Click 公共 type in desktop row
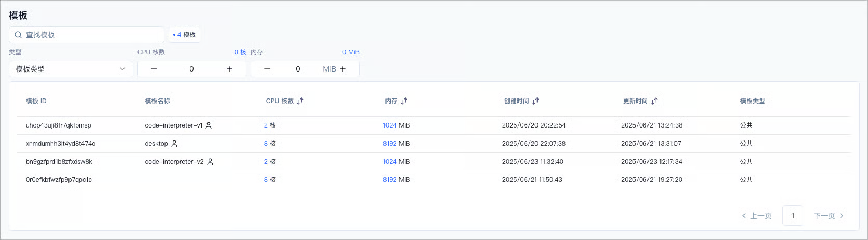 click(x=746, y=144)
